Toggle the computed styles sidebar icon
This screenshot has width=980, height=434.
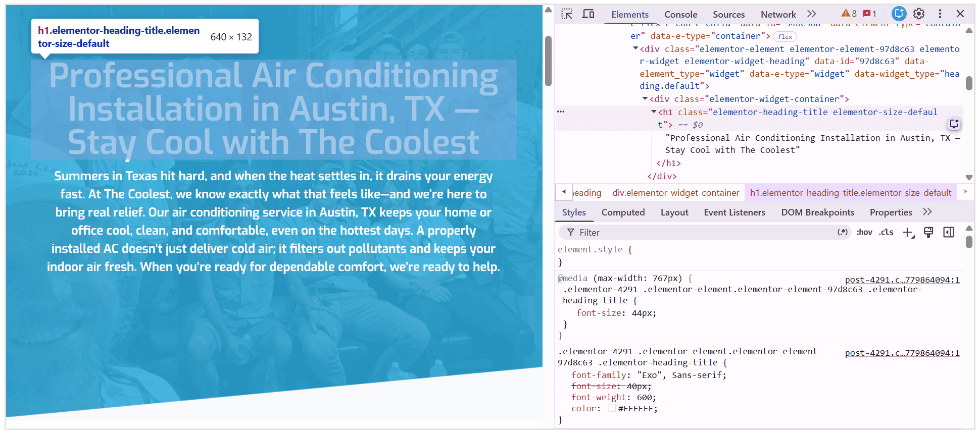pos(949,232)
